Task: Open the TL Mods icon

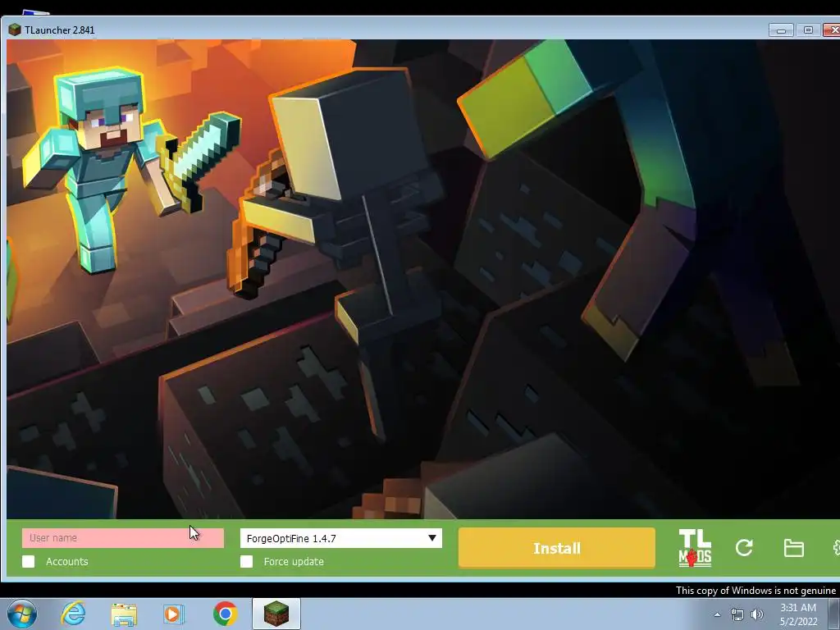Action: [x=695, y=547]
